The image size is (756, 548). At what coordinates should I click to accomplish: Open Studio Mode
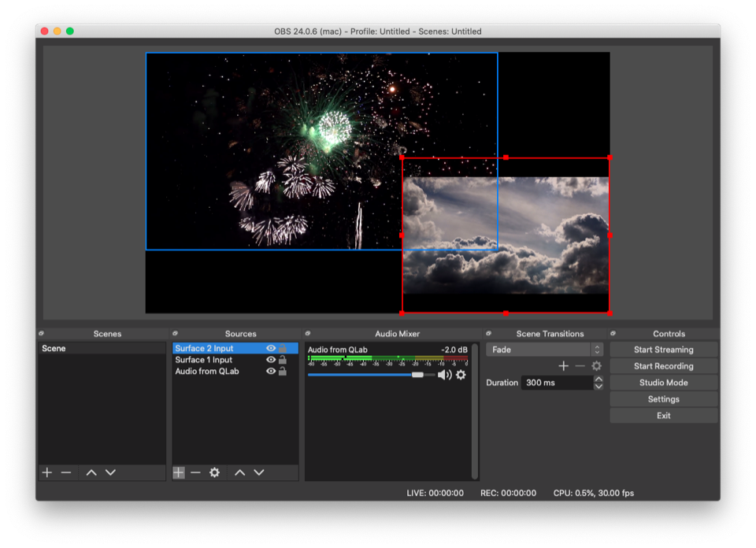point(663,383)
